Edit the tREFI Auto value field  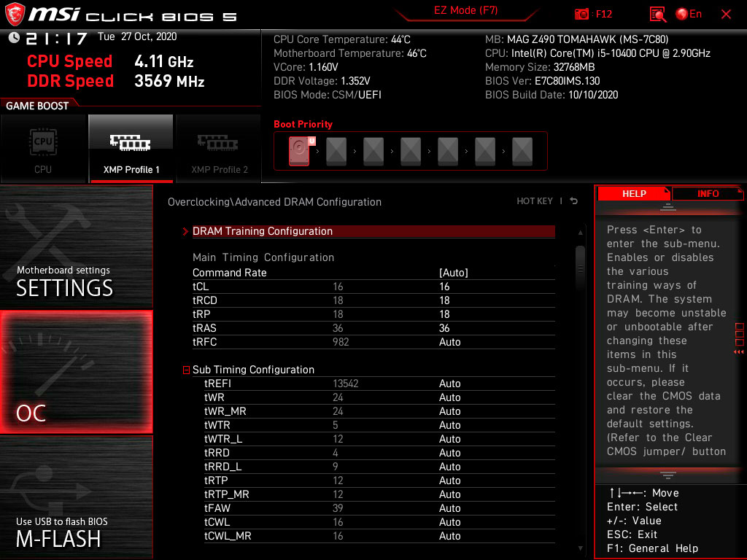(x=449, y=384)
